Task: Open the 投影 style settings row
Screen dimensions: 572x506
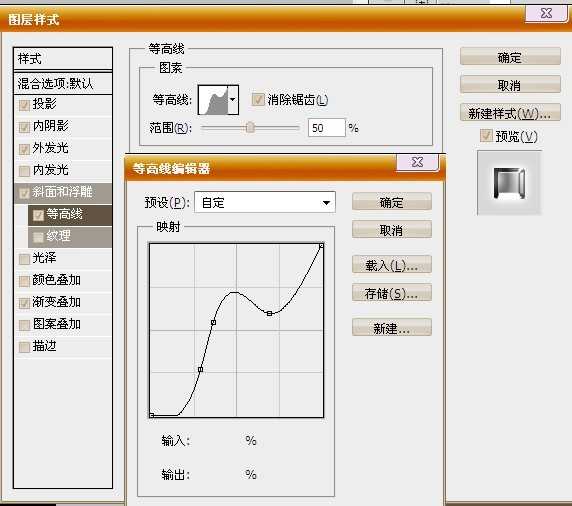Action: (63, 105)
